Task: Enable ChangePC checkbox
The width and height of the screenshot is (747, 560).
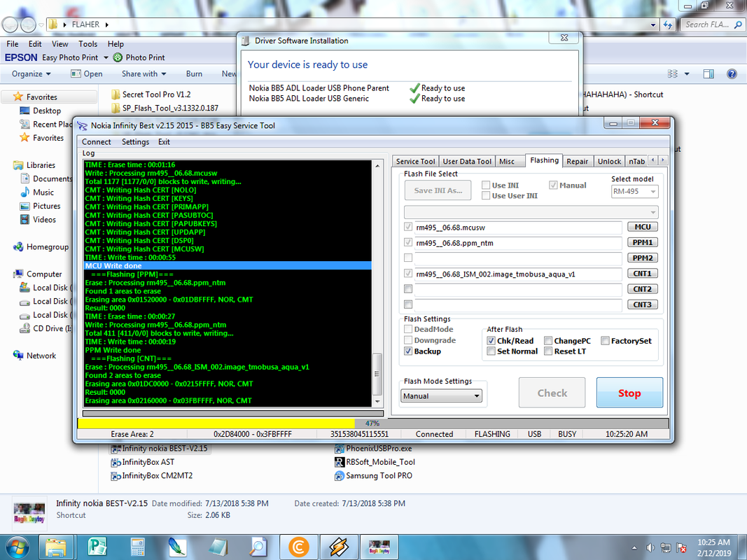Action: click(x=548, y=341)
